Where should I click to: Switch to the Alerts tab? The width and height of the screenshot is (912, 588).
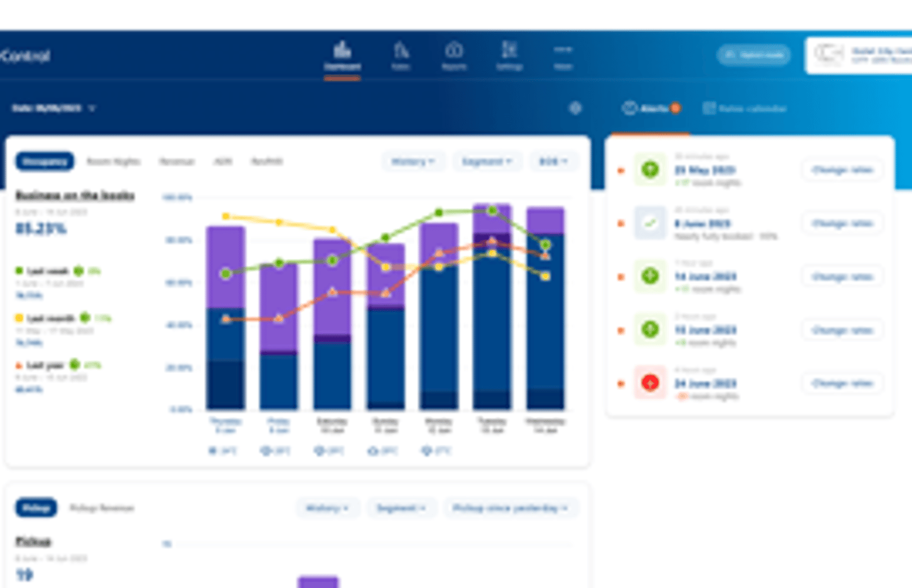[651, 108]
